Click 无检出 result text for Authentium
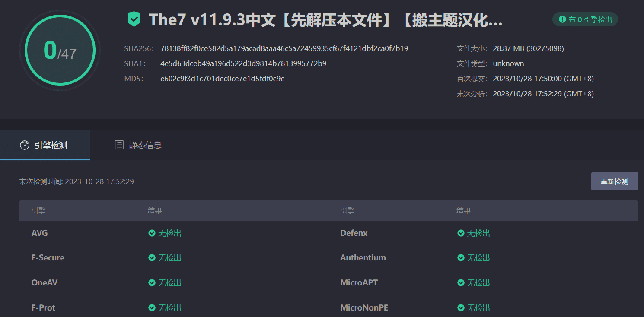 (x=479, y=258)
